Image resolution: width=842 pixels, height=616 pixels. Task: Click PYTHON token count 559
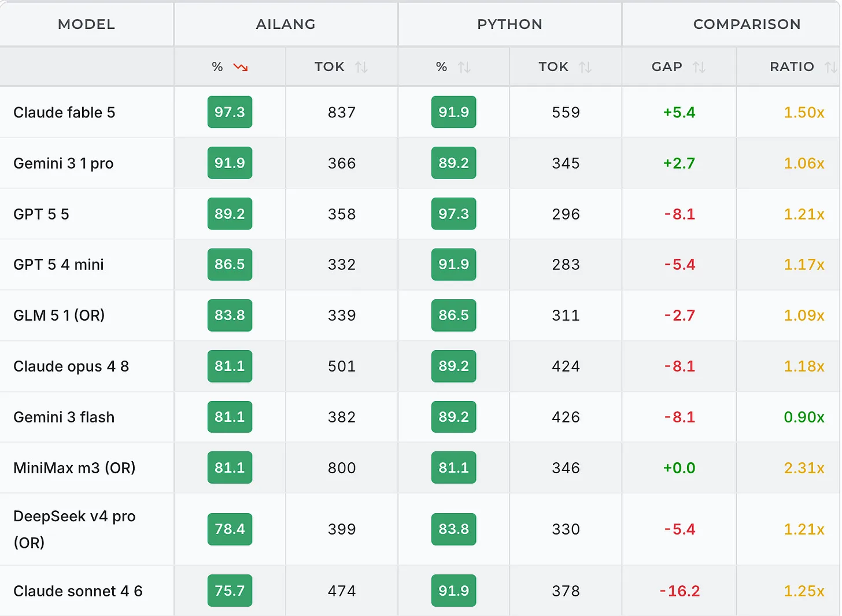click(x=566, y=112)
